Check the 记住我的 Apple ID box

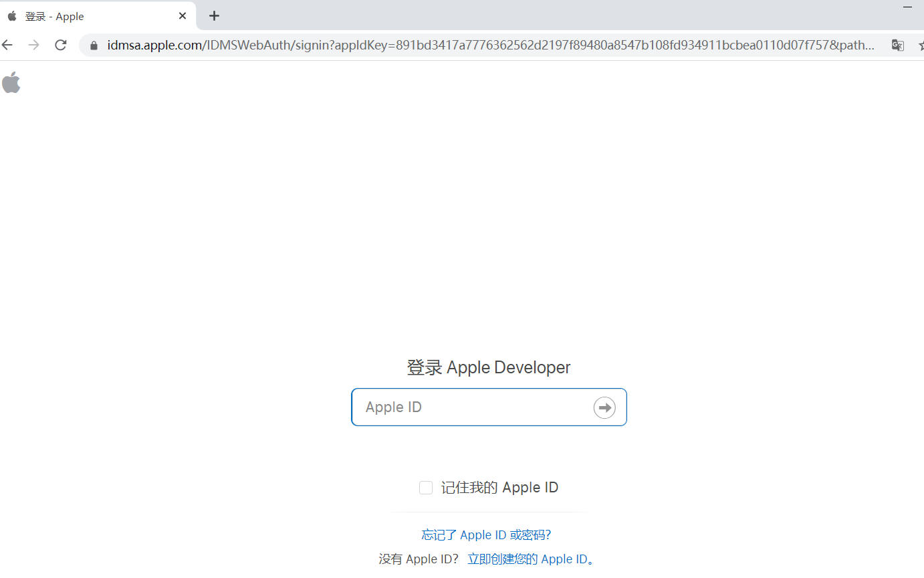click(426, 488)
